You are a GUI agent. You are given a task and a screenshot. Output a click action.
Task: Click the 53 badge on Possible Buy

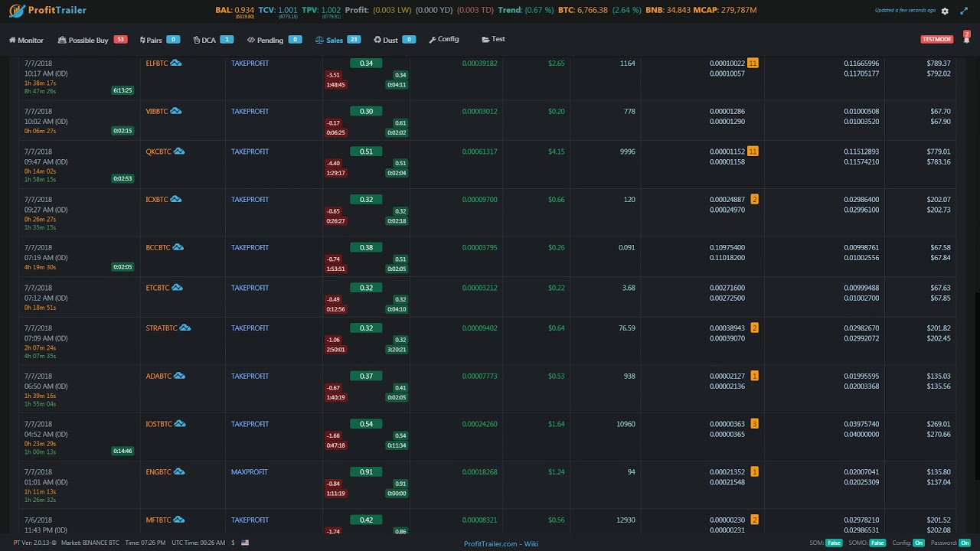pos(120,39)
